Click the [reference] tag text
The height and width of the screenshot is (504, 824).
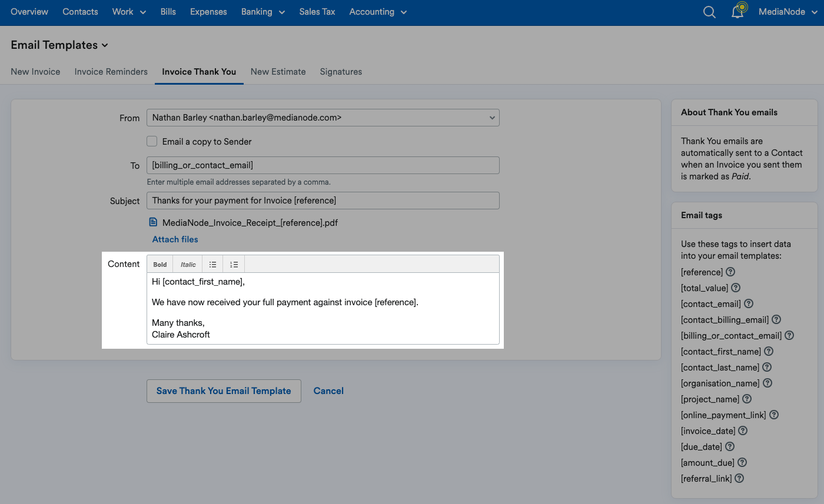[702, 272]
